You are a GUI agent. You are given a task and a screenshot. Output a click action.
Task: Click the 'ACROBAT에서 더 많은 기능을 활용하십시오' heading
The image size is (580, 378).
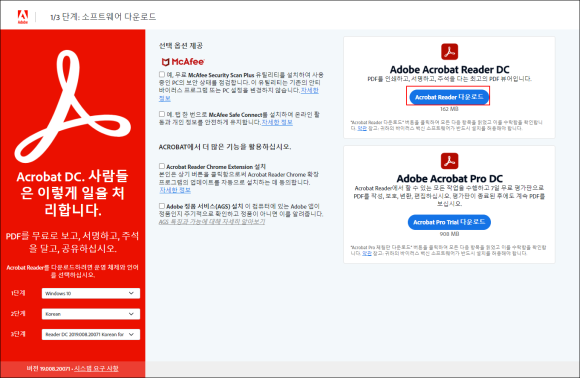coord(225,147)
